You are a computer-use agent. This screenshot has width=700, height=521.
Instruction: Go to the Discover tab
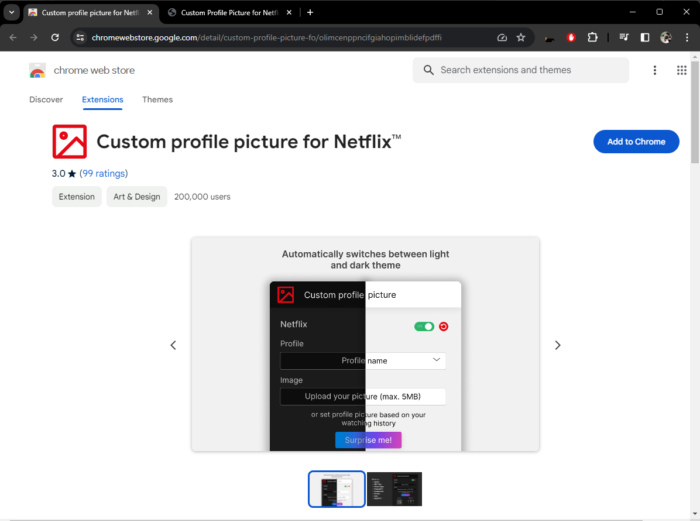46,100
